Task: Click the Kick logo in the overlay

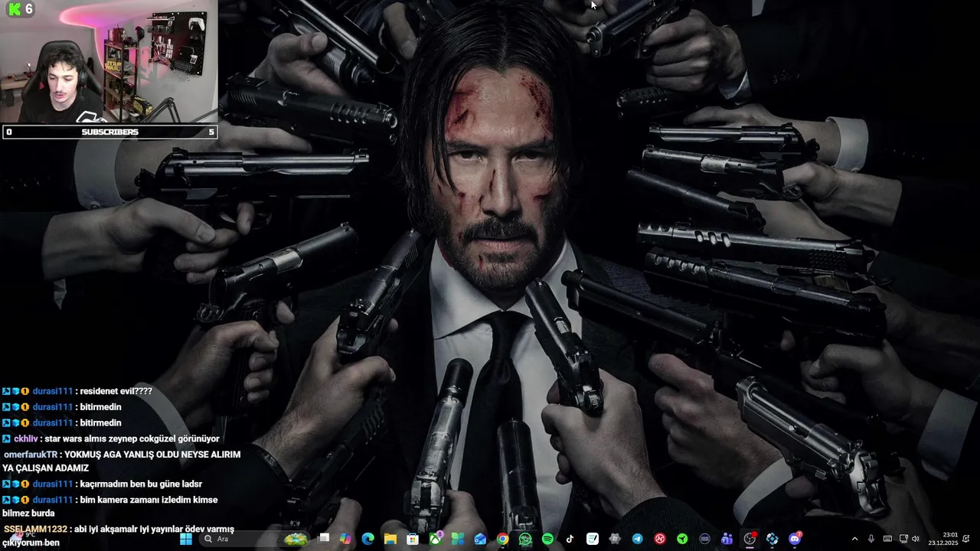Action: pyautogui.click(x=15, y=9)
